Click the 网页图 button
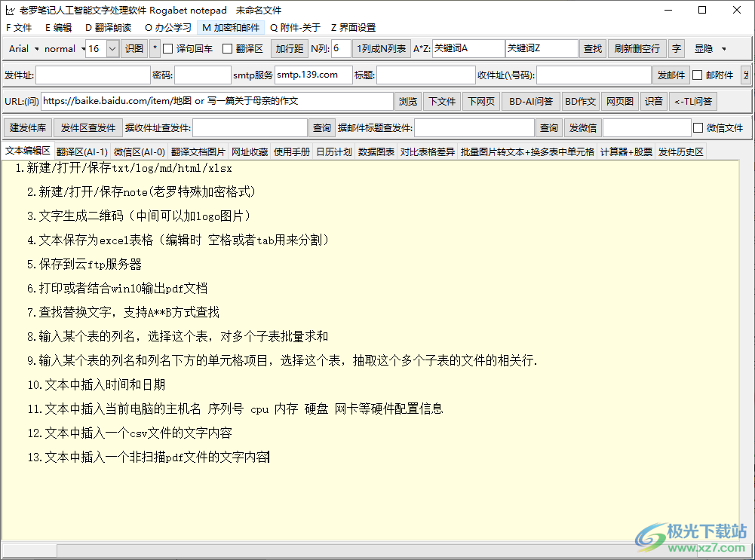 [620, 101]
